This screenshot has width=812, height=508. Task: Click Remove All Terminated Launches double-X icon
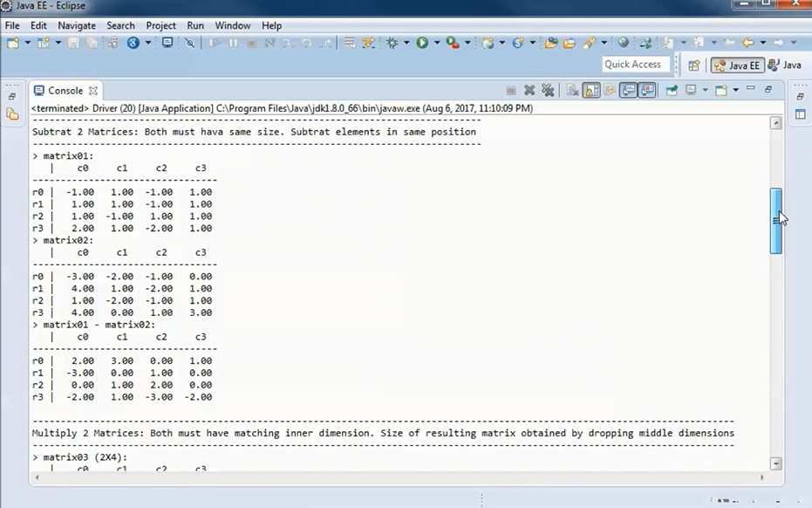pos(548,91)
